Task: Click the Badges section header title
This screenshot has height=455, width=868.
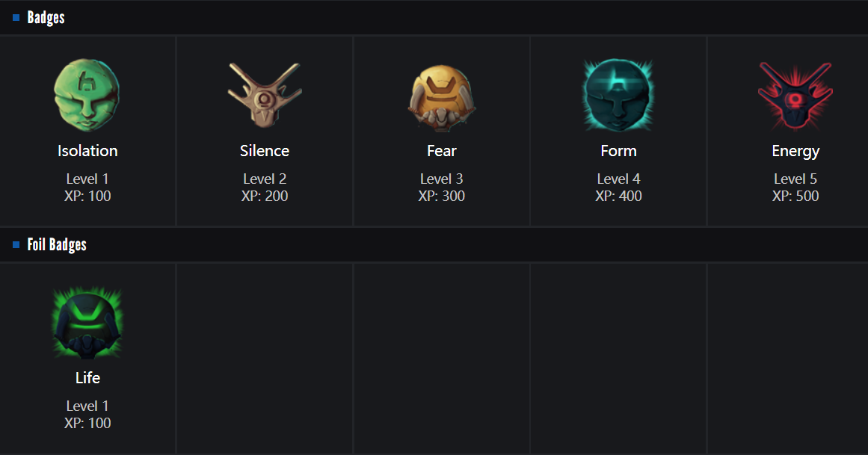Action: pyautogui.click(x=46, y=18)
